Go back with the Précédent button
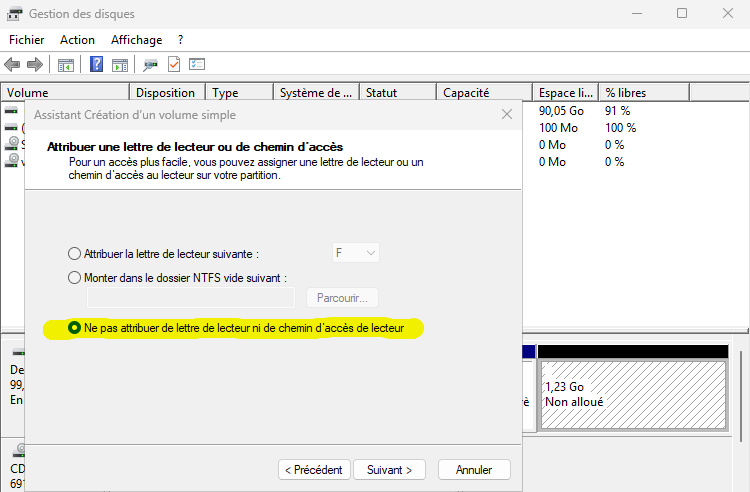750x492 pixels. (x=314, y=469)
